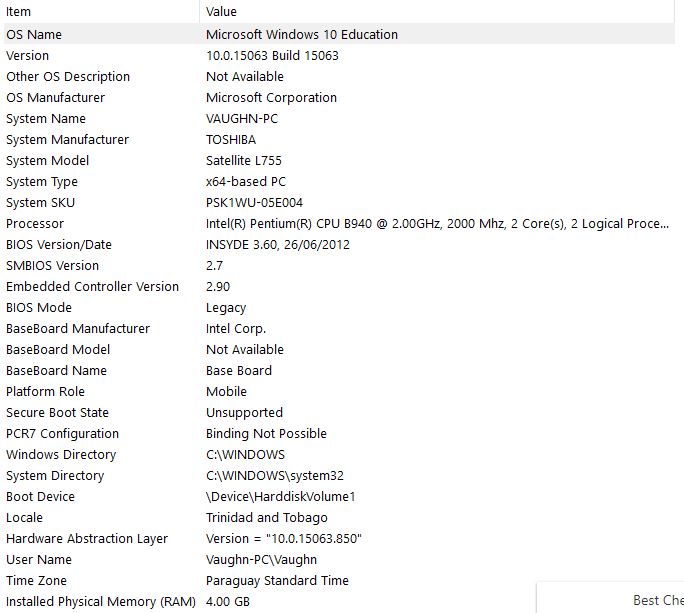Screen dimensions: 684x613
Task: Click the 'Intel Corp.' value
Action: 236,329
